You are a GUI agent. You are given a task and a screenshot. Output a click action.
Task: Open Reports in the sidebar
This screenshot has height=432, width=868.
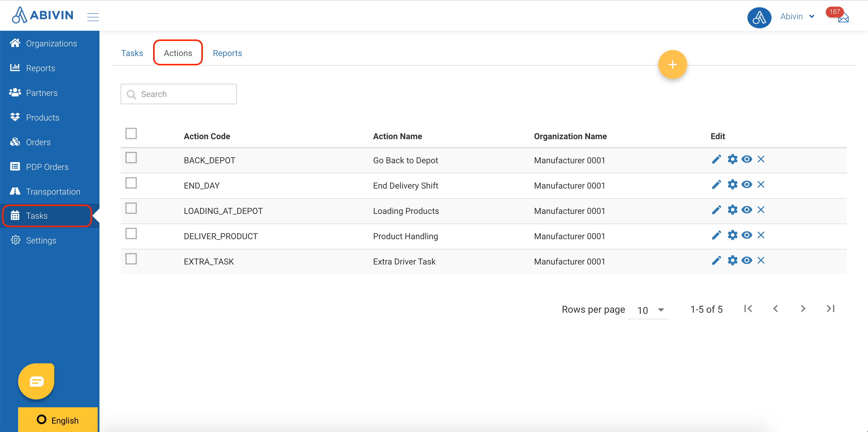(50, 68)
